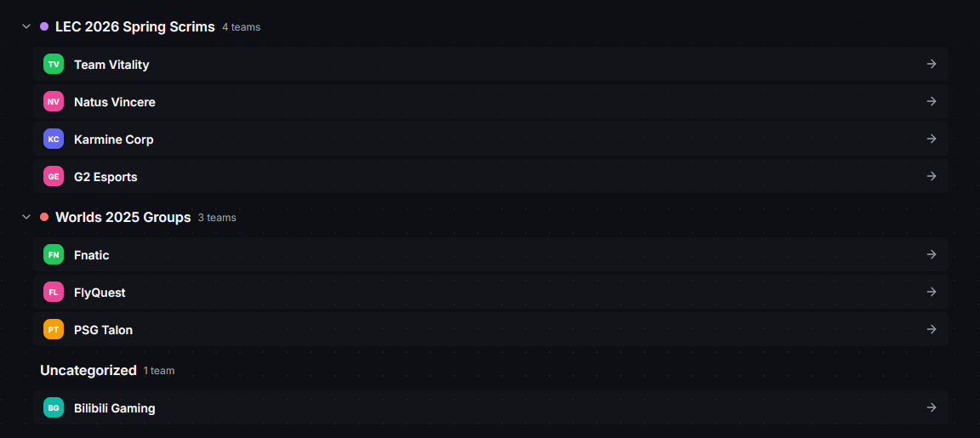
Task: Go to Bilibili Gaming with the arrow icon
Action: (x=932, y=407)
